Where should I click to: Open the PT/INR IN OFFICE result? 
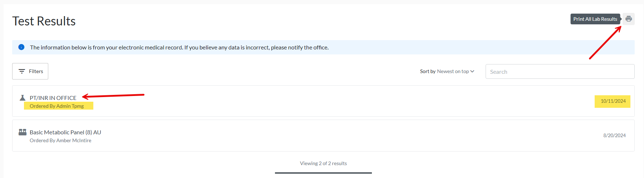pos(53,98)
